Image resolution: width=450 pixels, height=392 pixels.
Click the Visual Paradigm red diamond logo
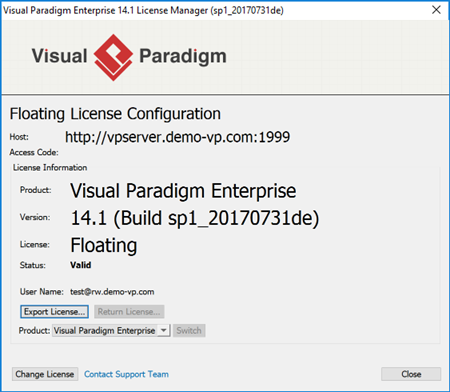pos(113,57)
